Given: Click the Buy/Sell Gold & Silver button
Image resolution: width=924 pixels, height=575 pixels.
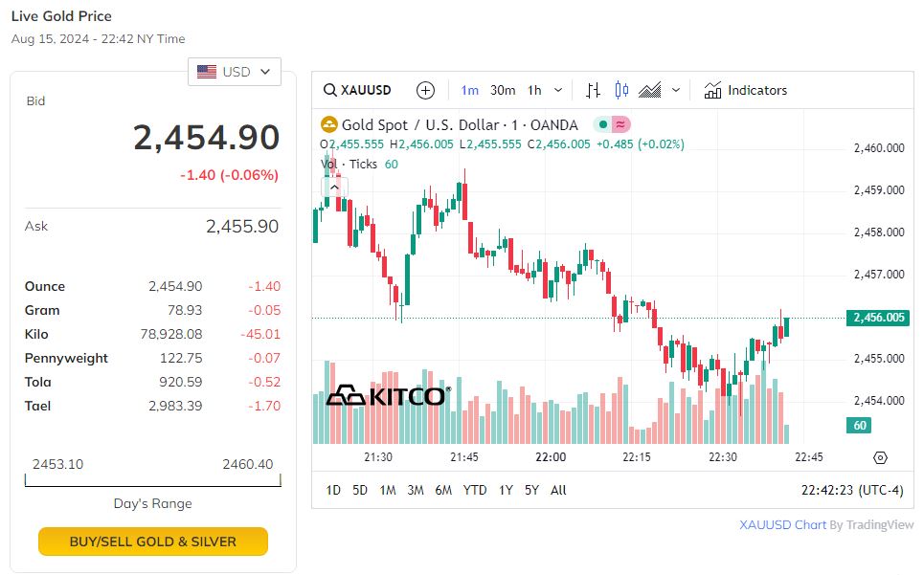Looking at the screenshot, I should (x=153, y=542).
